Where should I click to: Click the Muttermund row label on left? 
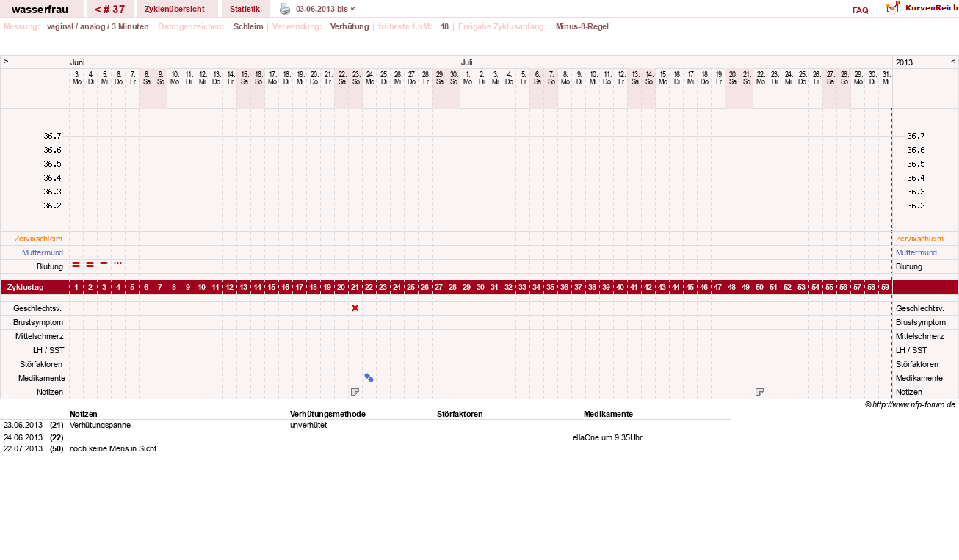43,252
